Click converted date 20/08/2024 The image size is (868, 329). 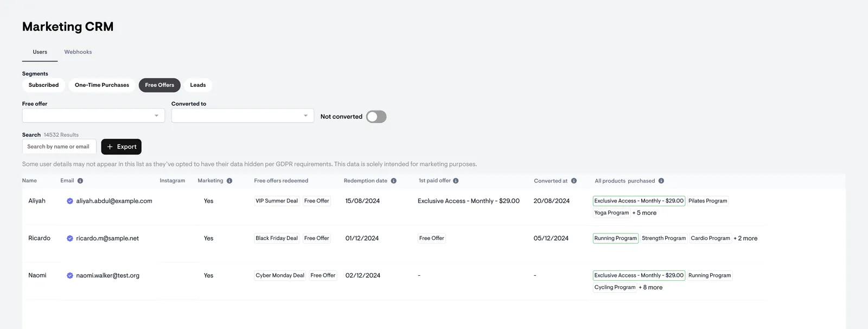coord(552,201)
